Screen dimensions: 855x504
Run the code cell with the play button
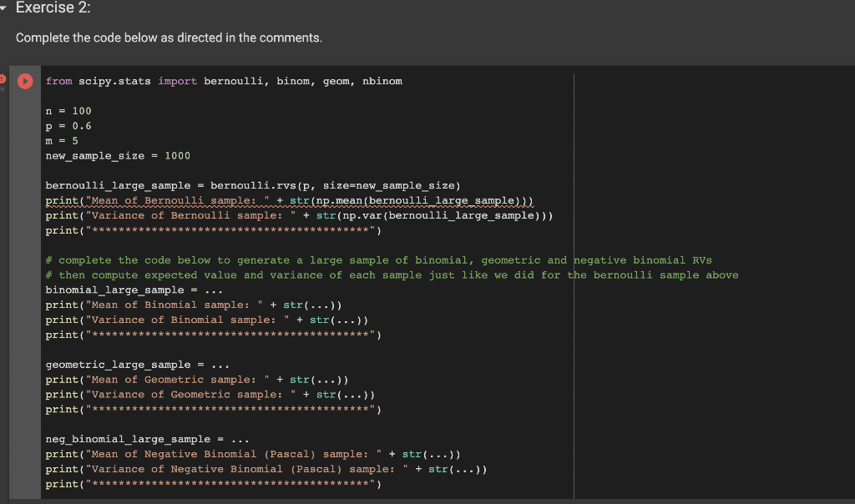pyautogui.click(x=25, y=81)
